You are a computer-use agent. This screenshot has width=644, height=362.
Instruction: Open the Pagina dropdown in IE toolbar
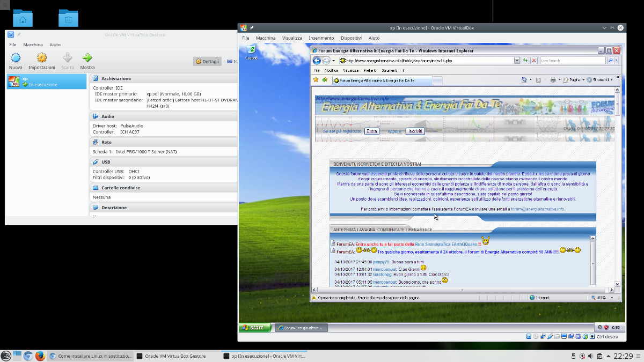point(574,80)
